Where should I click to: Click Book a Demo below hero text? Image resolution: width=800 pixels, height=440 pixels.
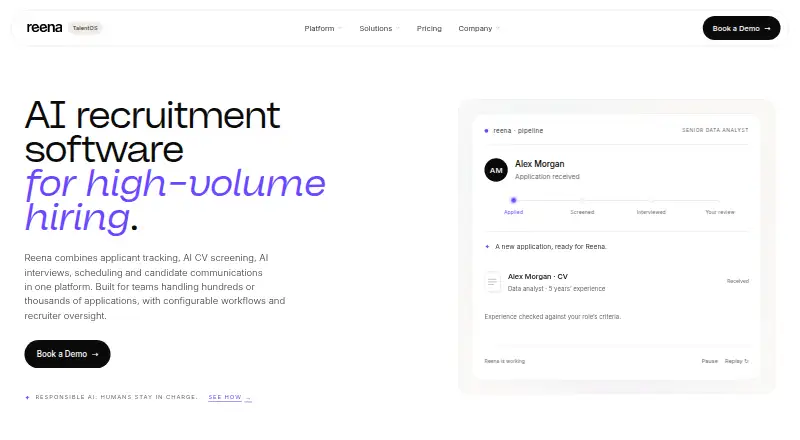[67, 354]
